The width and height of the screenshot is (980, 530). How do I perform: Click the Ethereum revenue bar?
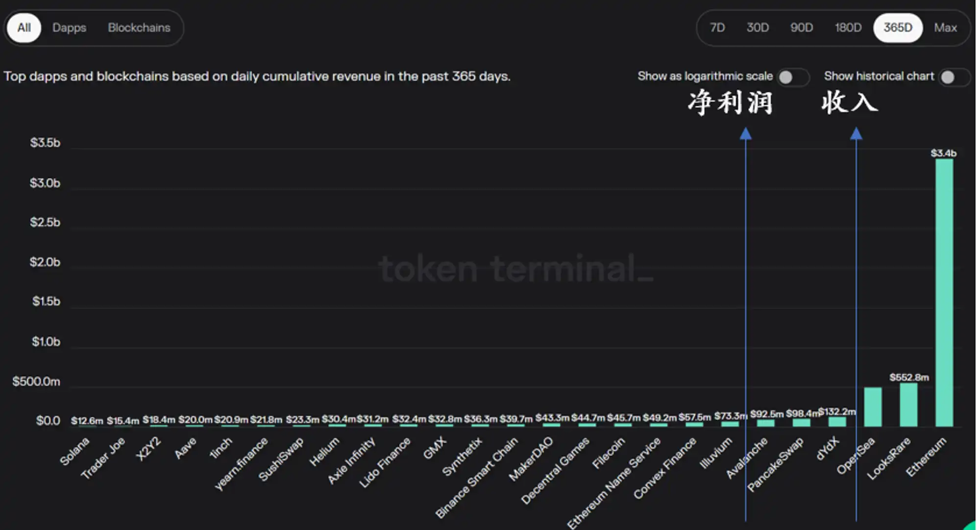coord(944,293)
